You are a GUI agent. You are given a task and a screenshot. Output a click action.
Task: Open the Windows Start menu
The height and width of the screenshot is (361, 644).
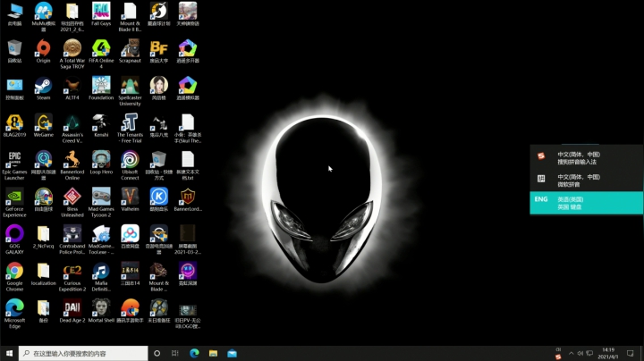tap(9, 353)
